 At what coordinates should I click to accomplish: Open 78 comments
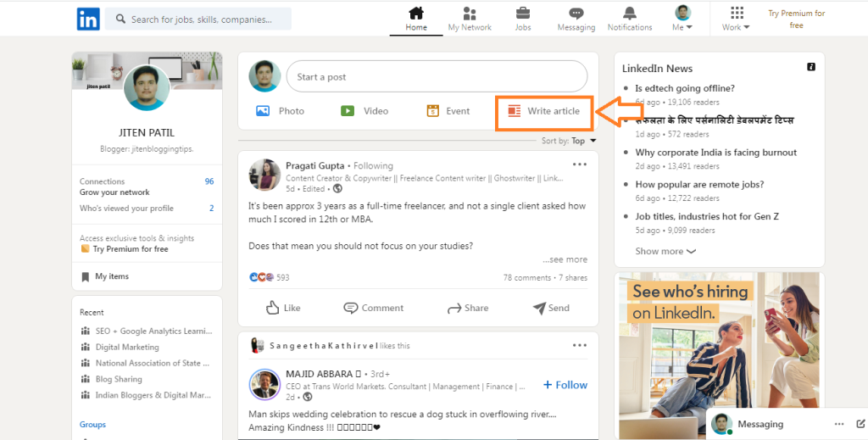527,278
